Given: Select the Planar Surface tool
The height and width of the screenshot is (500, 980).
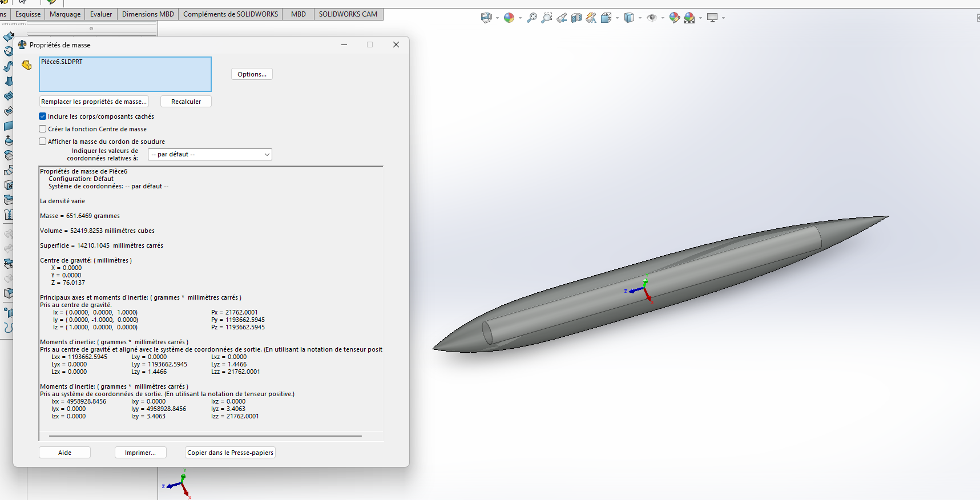Looking at the screenshot, I should click(x=9, y=126).
